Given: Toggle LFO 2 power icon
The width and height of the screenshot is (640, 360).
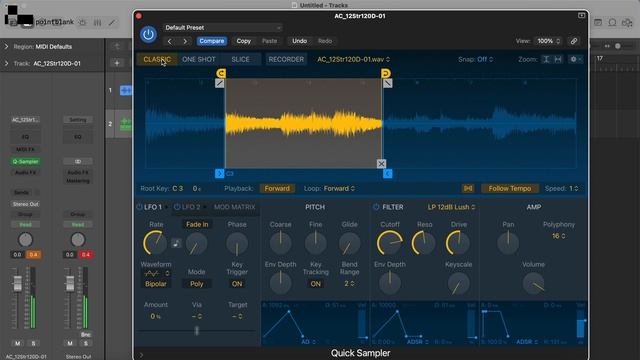Looking at the screenshot, I should (x=177, y=207).
